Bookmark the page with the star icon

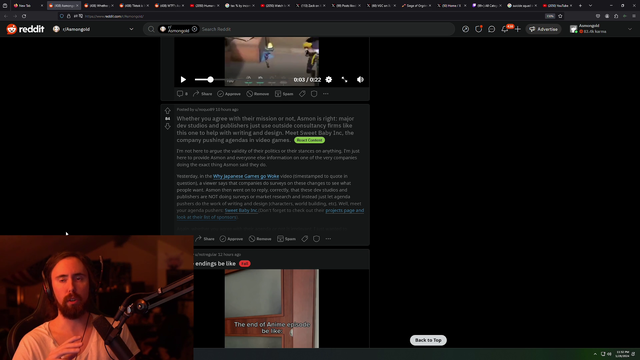560,16
